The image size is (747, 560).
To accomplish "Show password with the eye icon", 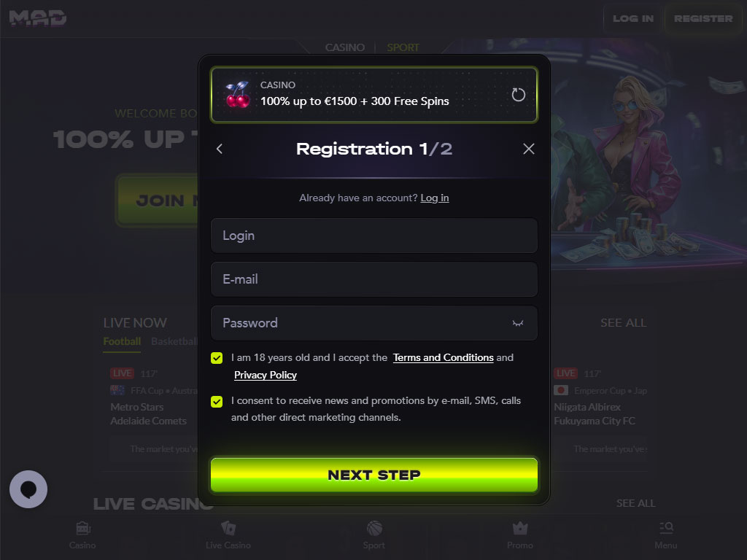I will (518, 323).
